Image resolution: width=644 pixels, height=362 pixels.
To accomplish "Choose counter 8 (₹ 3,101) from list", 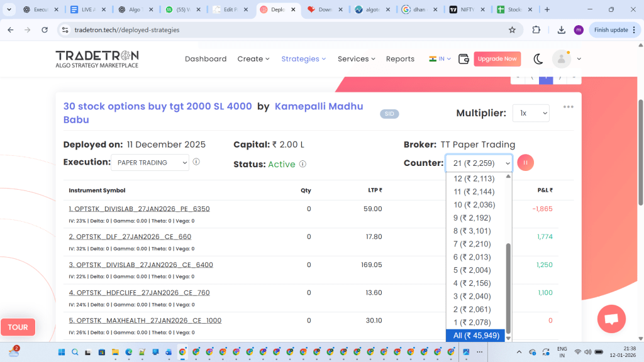I will pyautogui.click(x=474, y=231).
